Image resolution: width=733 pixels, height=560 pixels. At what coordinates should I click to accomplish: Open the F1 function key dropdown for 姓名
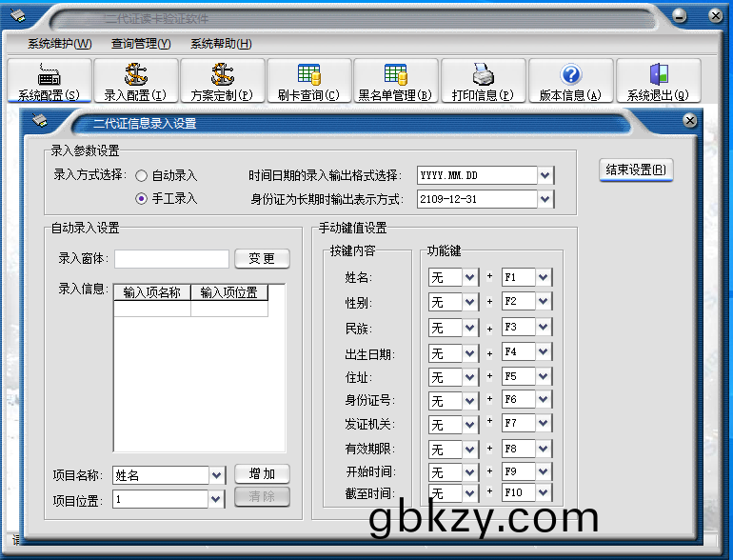pos(543,278)
